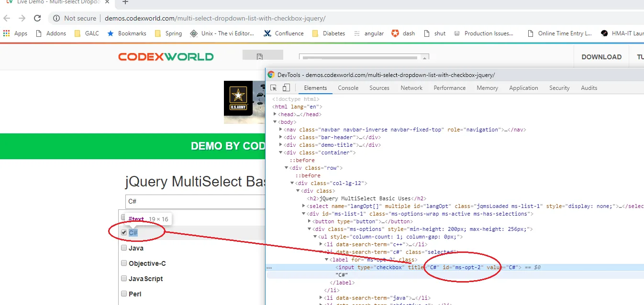Go back with the browser back arrow
This screenshot has height=305, width=644.
(x=7, y=18)
